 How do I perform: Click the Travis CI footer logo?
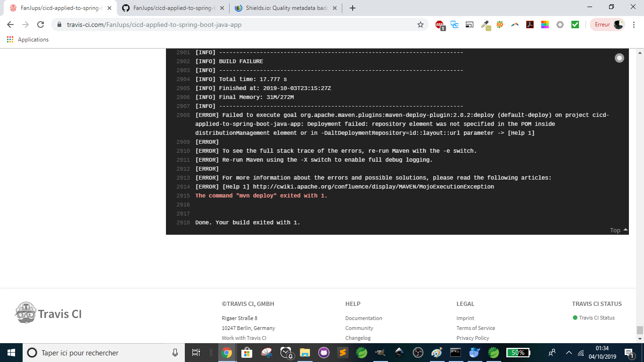(49, 313)
